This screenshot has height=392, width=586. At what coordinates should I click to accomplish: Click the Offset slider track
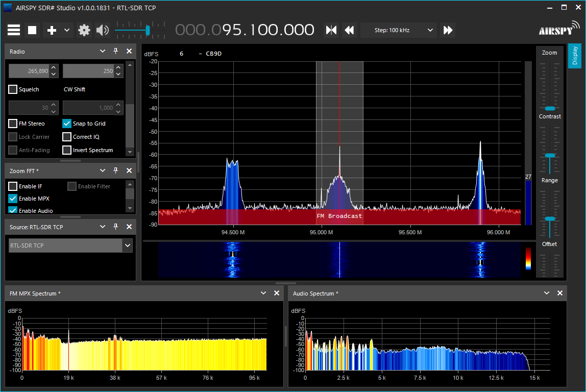550,265
